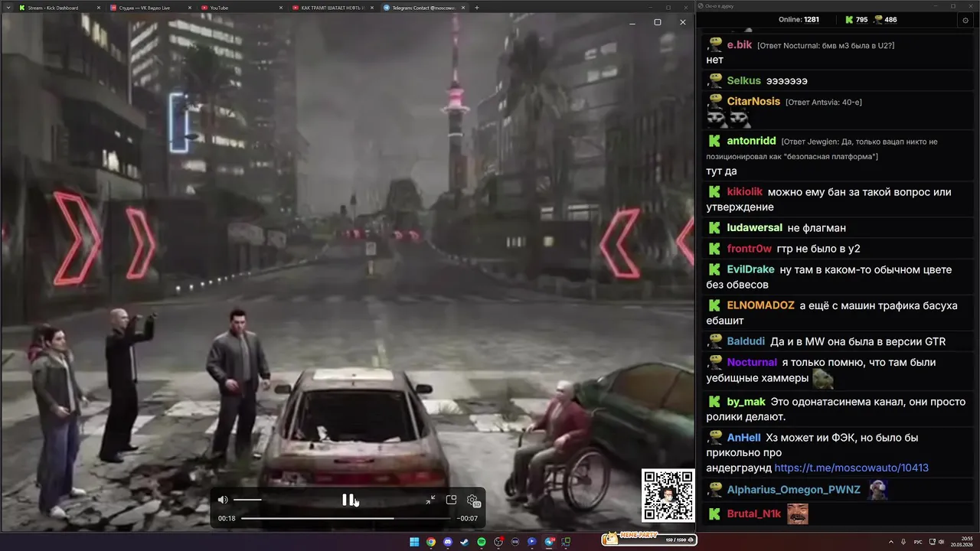The height and width of the screenshot is (551, 980).
Task: Click EvilDrake username in chat
Action: point(750,269)
